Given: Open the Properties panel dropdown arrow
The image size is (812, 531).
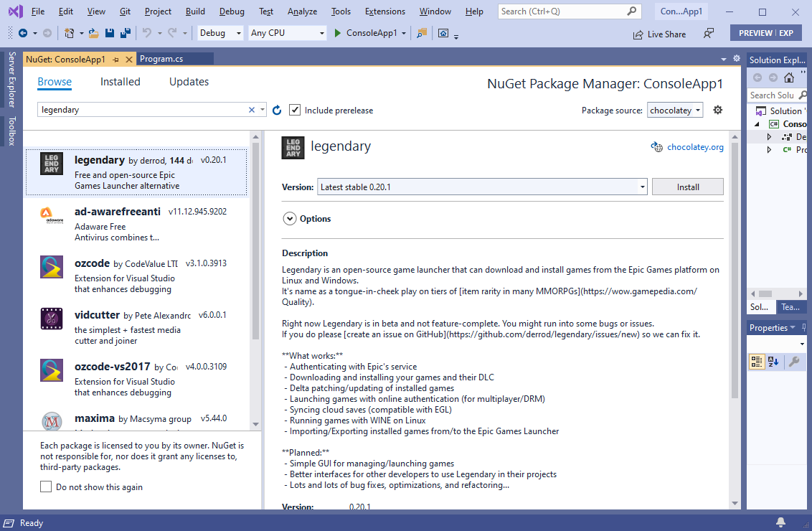Looking at the screenshot, I should click(x=793, y=327).
